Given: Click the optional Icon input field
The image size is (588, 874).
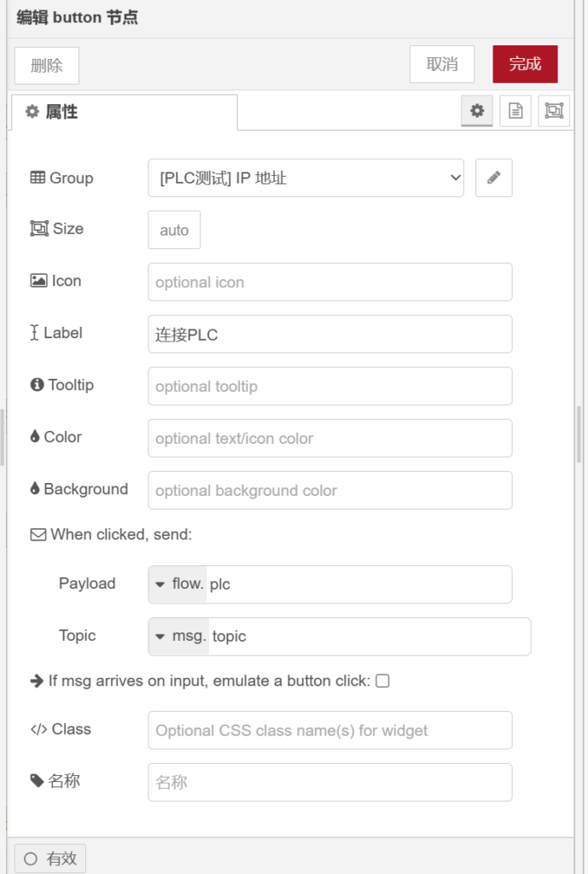Looking at the screenshot, I should (x=329, y=282).
